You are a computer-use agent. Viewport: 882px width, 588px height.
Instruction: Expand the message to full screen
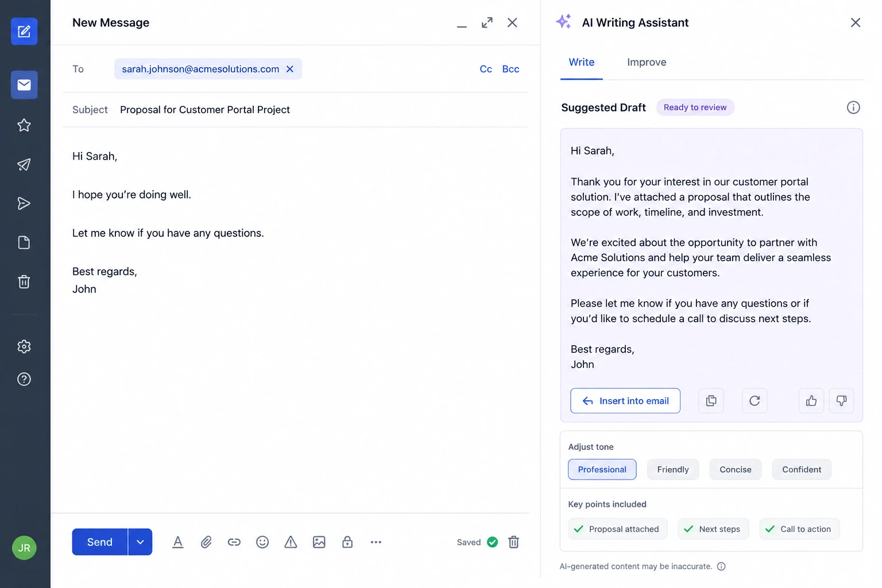487,22
